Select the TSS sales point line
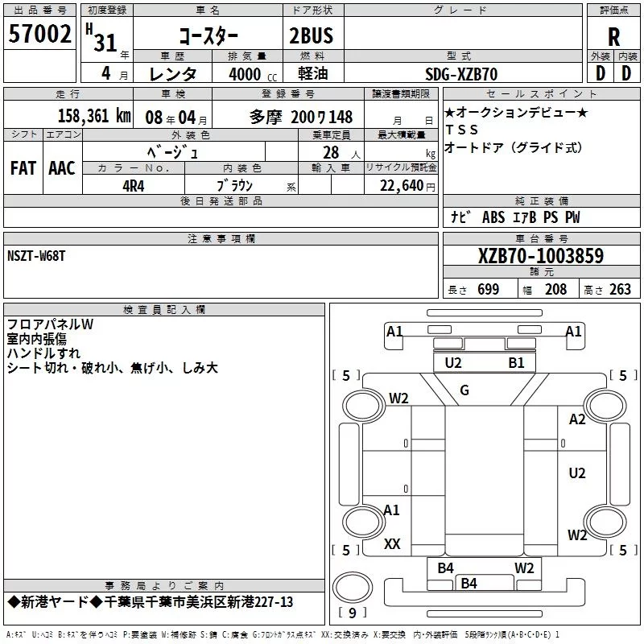 point(461,130)
